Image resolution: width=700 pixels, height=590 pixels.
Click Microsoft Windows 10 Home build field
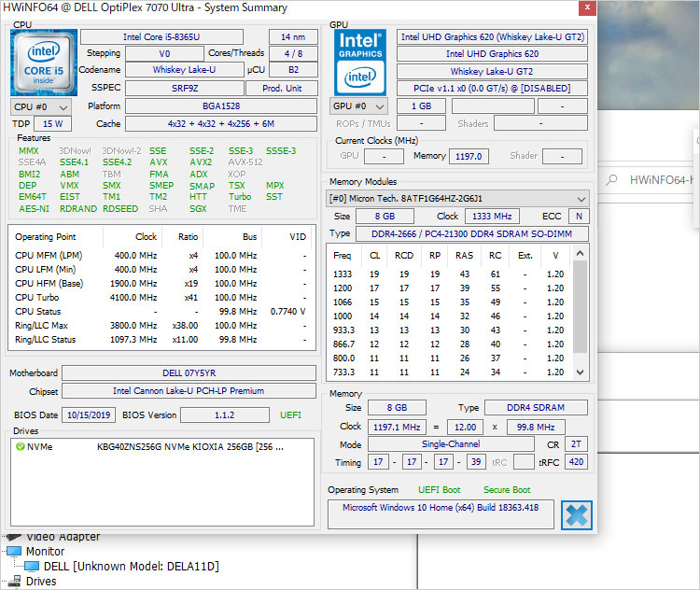[x=441, y=513]
